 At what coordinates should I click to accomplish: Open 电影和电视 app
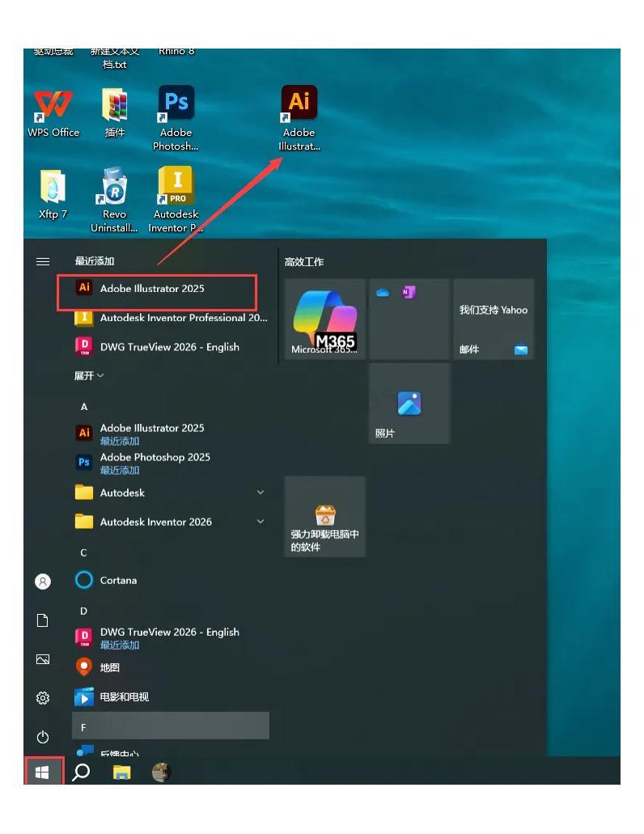(170, 696)
